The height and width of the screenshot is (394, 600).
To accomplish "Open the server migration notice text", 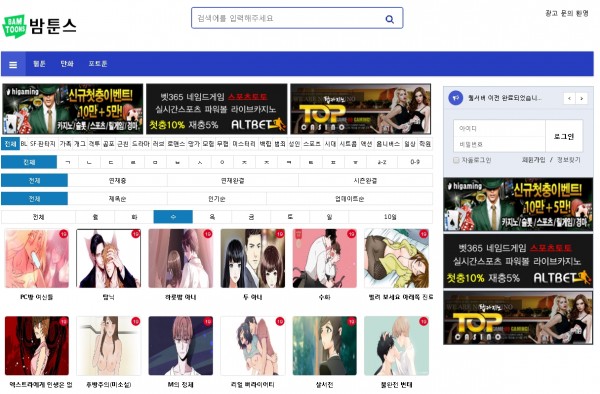I will 504,98.
